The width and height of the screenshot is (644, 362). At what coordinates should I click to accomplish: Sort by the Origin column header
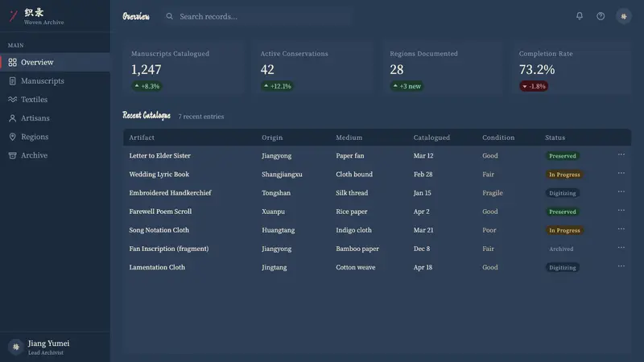(x=272, y=138)
